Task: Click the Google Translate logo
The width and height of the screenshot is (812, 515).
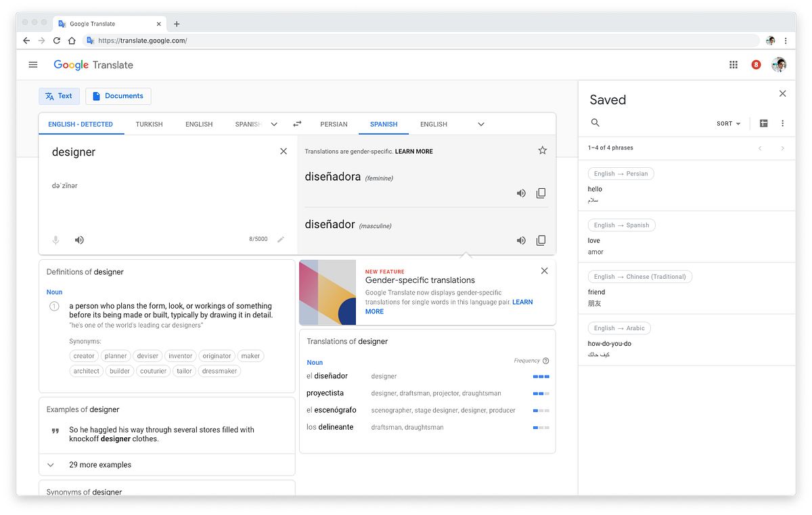Action: click(x=93, y=65)
